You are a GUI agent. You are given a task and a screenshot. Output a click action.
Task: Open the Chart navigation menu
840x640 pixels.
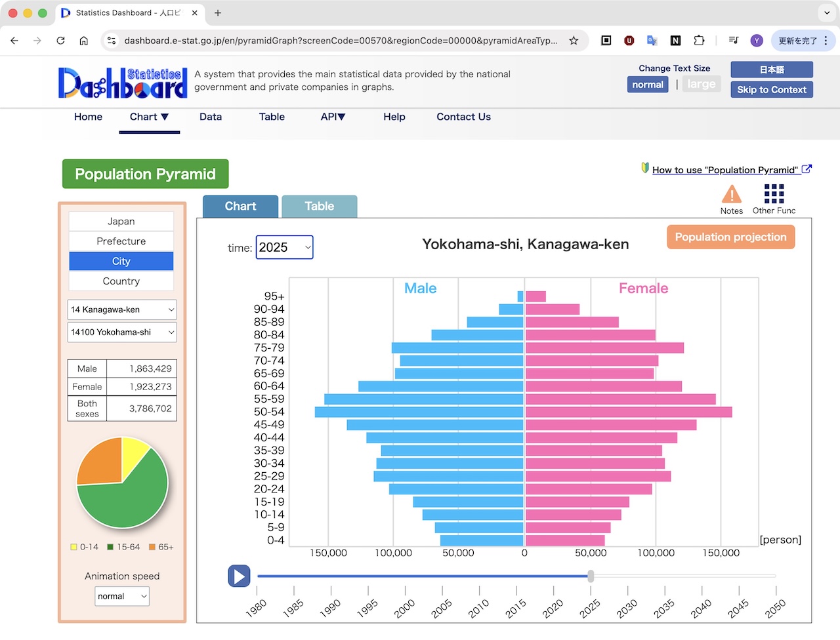(x=149, y=117)
